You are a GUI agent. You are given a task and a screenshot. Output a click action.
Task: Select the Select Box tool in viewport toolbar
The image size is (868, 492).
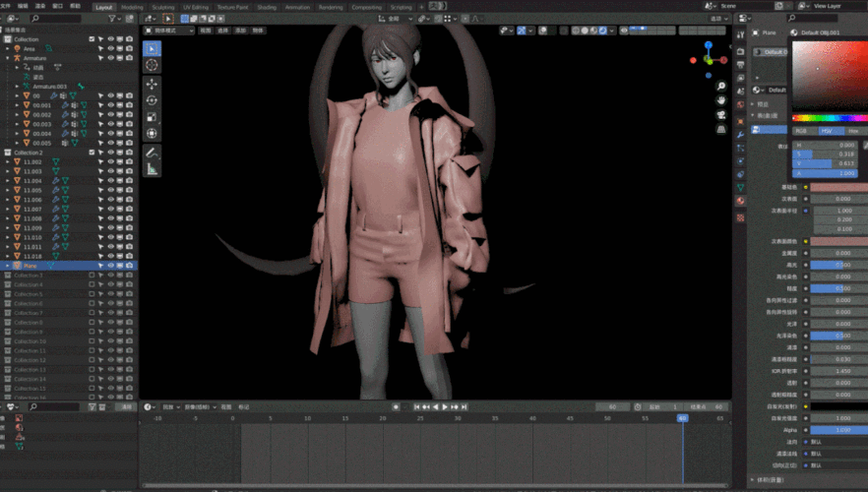[152, 48]
